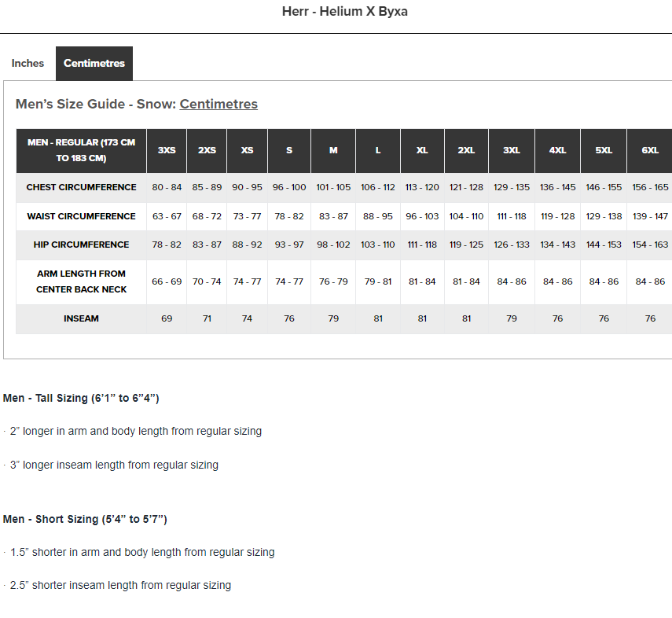672x618 pixels.
Task: Switch to the Inches tab
Action: click(x=28, y=64)
